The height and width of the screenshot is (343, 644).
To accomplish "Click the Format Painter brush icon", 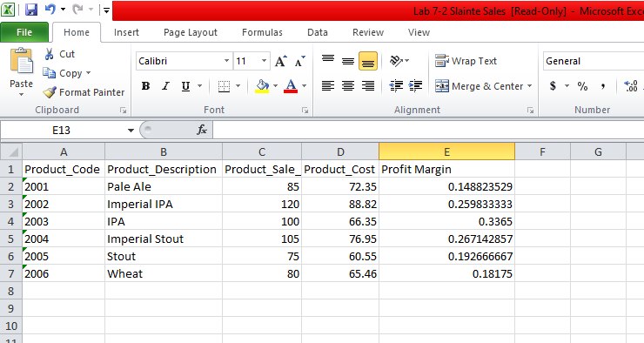I will (50, 92).
